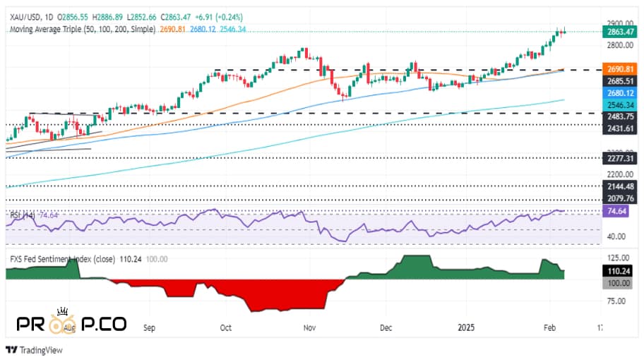Click the 1D timeframe label
Viewport: 644px width, 362px height.
49,17
